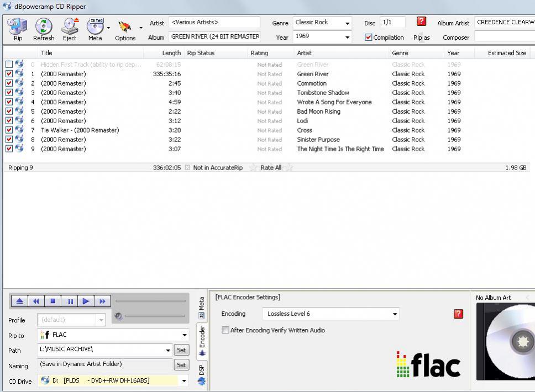Expand the Genre Classic Rock dropdown
Viewport: 535px width, 392px height.
coord(347,23)
